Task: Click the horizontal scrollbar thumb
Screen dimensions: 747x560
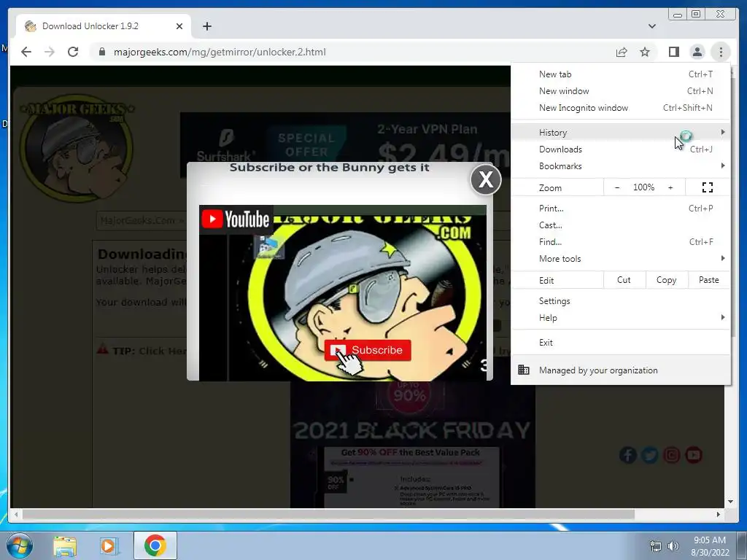Action: pyautogui.click(x=328, y=514)
